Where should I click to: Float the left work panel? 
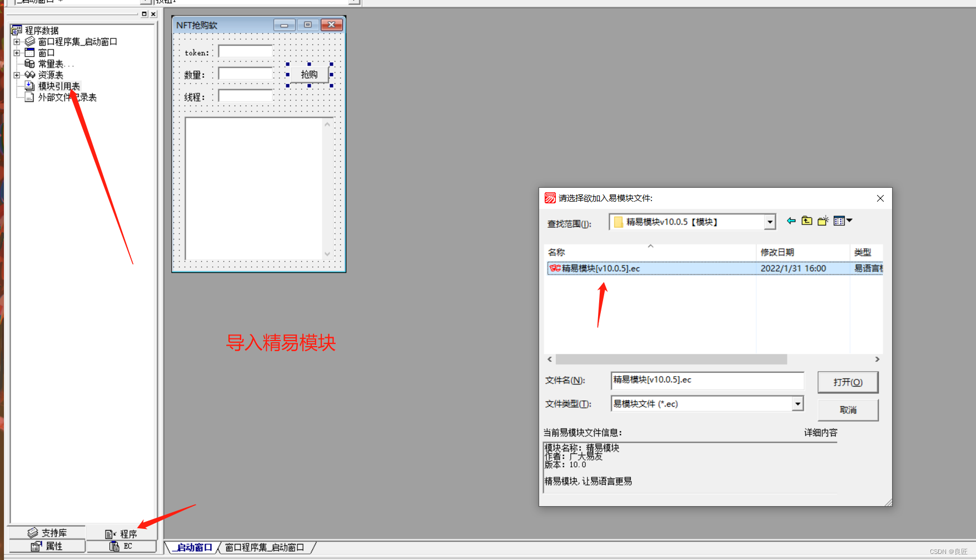click(x=144, y=14)
